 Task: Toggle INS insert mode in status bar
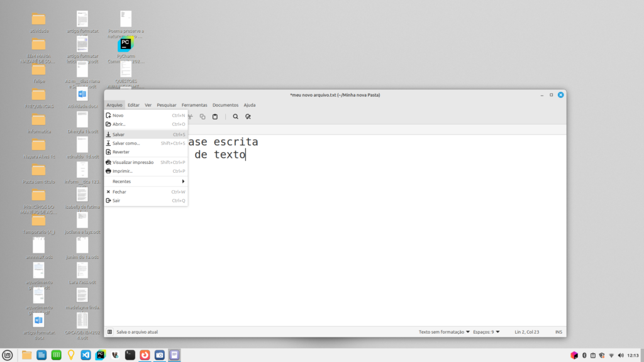click(558, 332)
